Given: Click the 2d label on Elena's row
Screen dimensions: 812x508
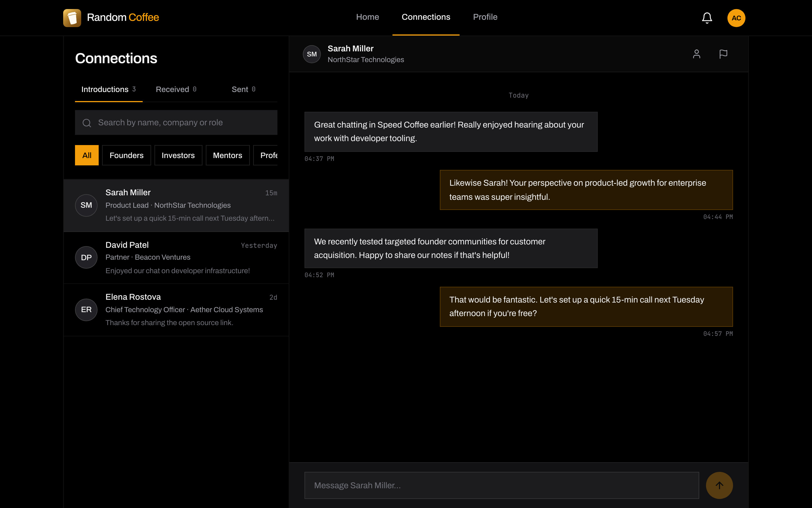Looking at the screenshot, I should coord(273,297).
